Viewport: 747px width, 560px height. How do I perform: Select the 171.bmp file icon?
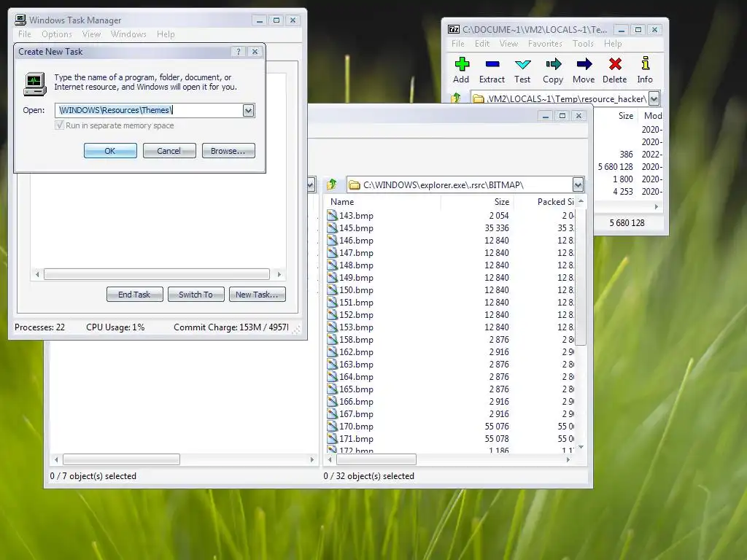[332, 438]
